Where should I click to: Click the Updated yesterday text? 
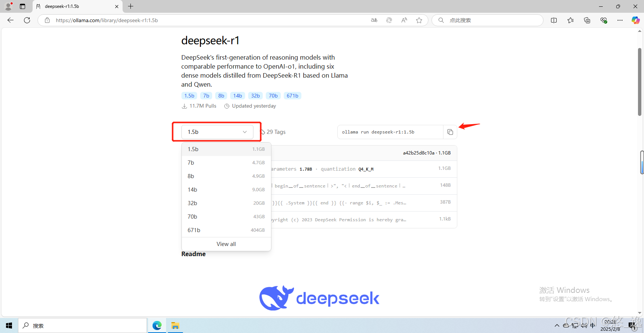[x=254, y=106]
